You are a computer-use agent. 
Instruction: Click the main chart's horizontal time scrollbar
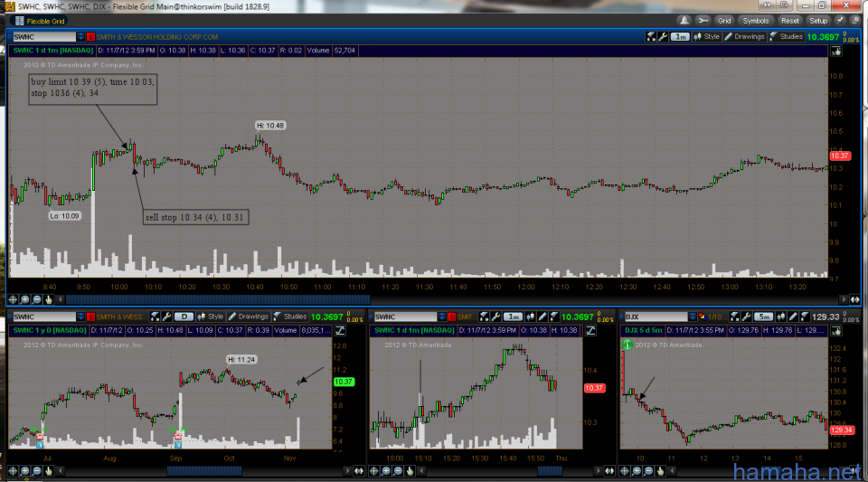(x=218, y=299)
